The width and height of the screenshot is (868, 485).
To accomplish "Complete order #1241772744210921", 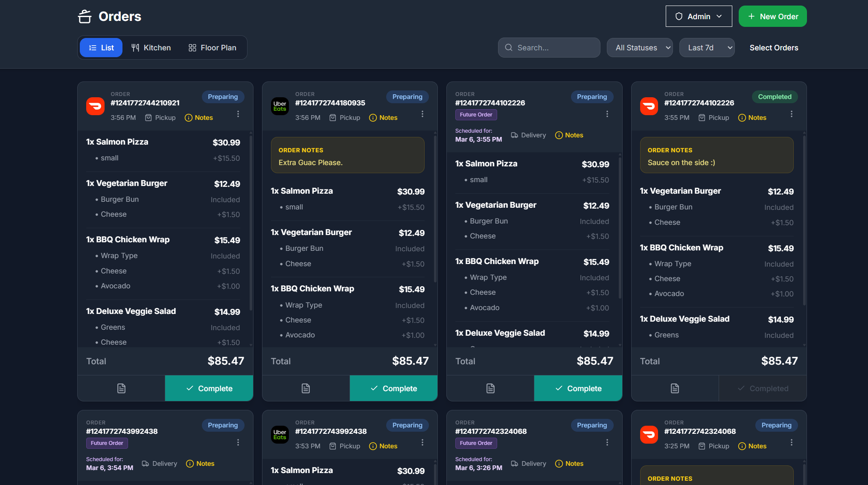I will [209, 388].
